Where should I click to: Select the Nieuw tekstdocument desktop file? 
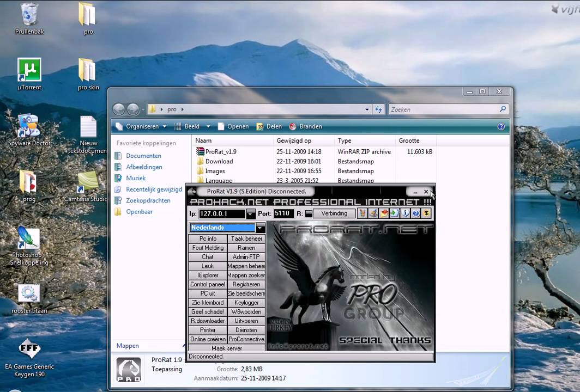pyautogui.click(x=88, y=135)
